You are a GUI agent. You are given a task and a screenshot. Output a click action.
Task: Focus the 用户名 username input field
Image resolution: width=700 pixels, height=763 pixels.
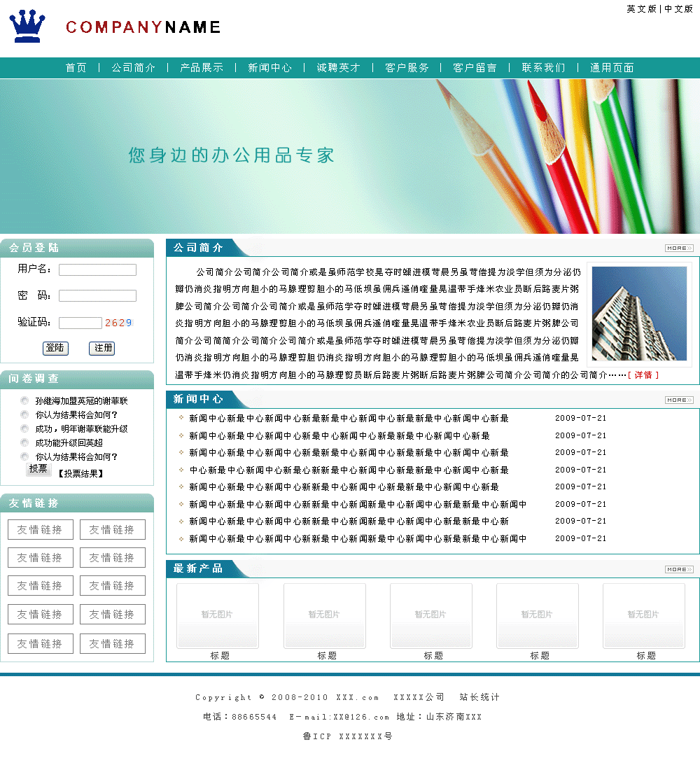pos(97,269)
